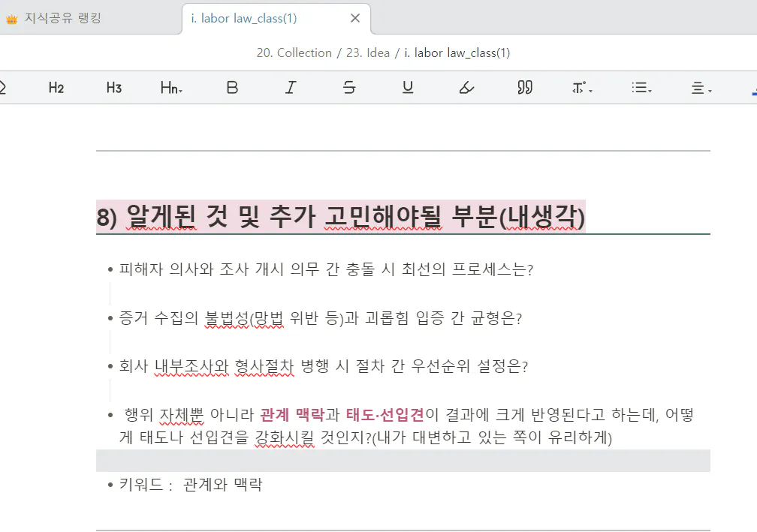Viewport: 757px width, 532px height.
Task: Toggle underline formatting
Action: click(407, 87)
